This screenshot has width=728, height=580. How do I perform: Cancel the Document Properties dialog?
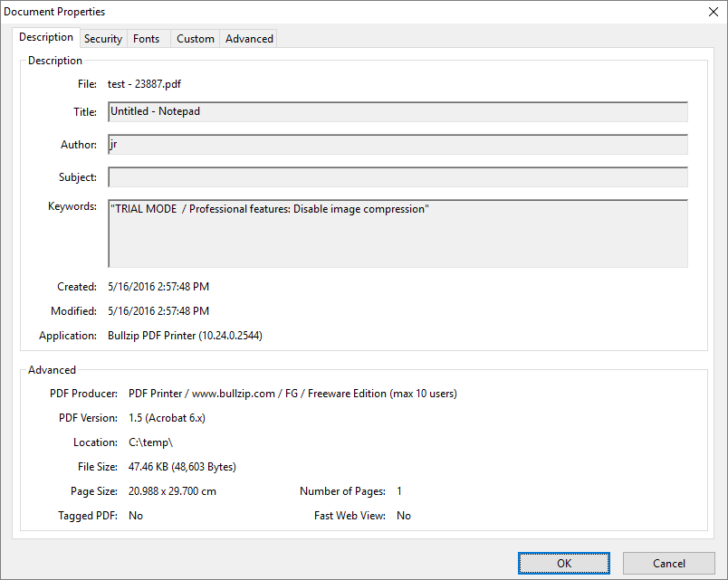click(668, 564)
